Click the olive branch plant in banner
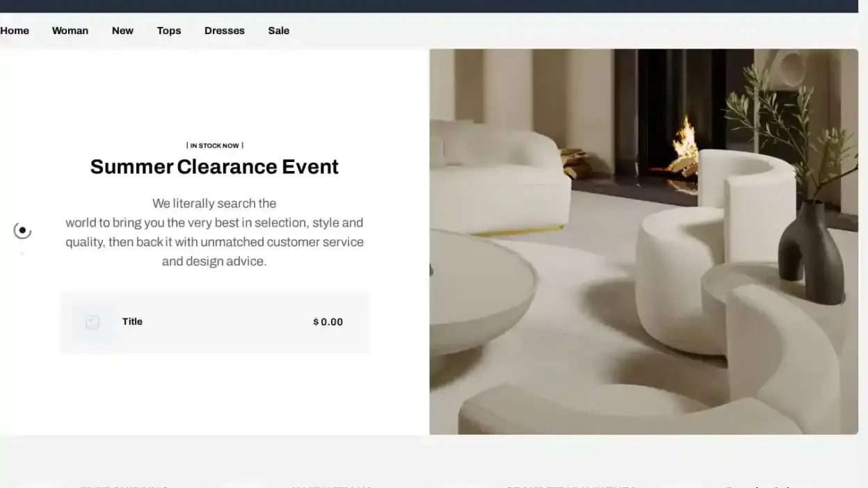This screenshot has height=488, width=868. click(786, 118)
